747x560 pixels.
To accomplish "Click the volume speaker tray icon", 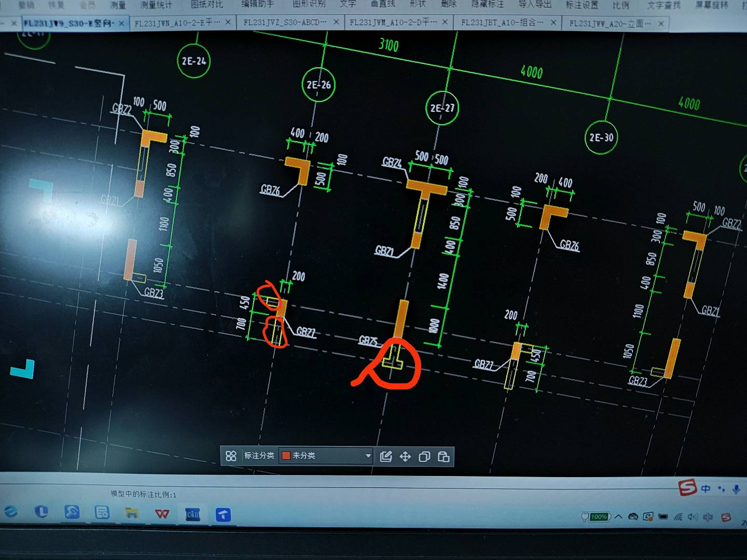I will point(693,516).
